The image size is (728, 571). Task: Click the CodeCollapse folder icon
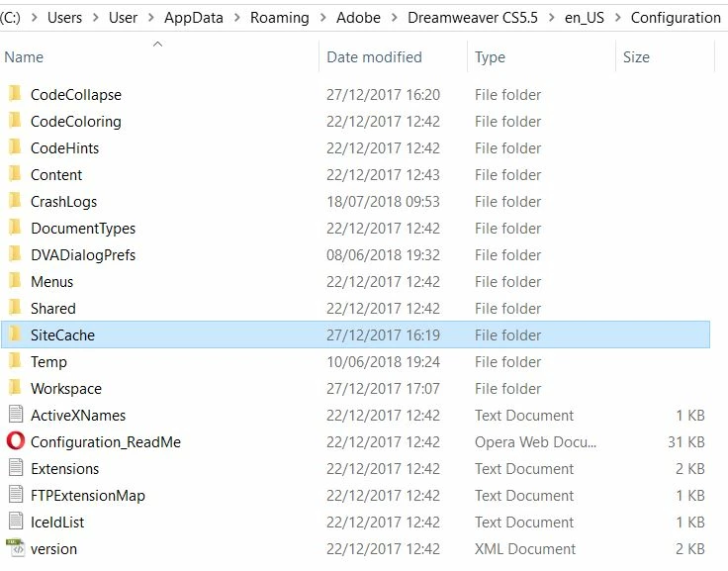pyautogui.click(x=15, y=93)
